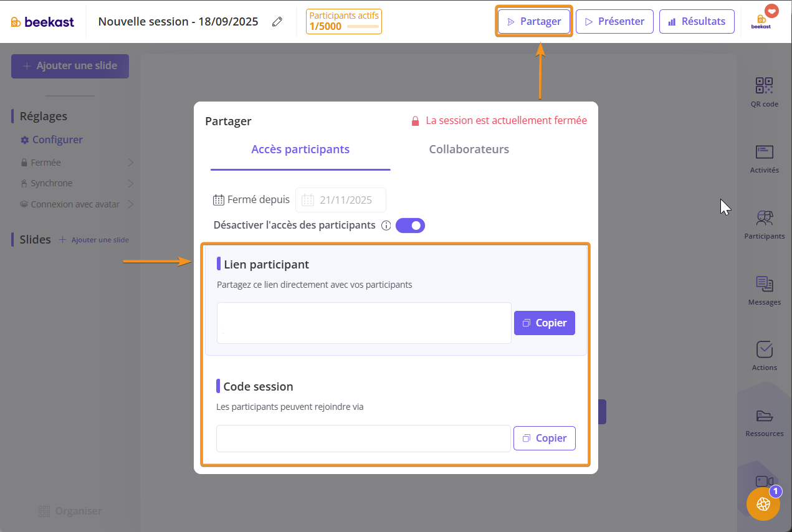Open the Messages sidebar icon

tap(764, 285)
